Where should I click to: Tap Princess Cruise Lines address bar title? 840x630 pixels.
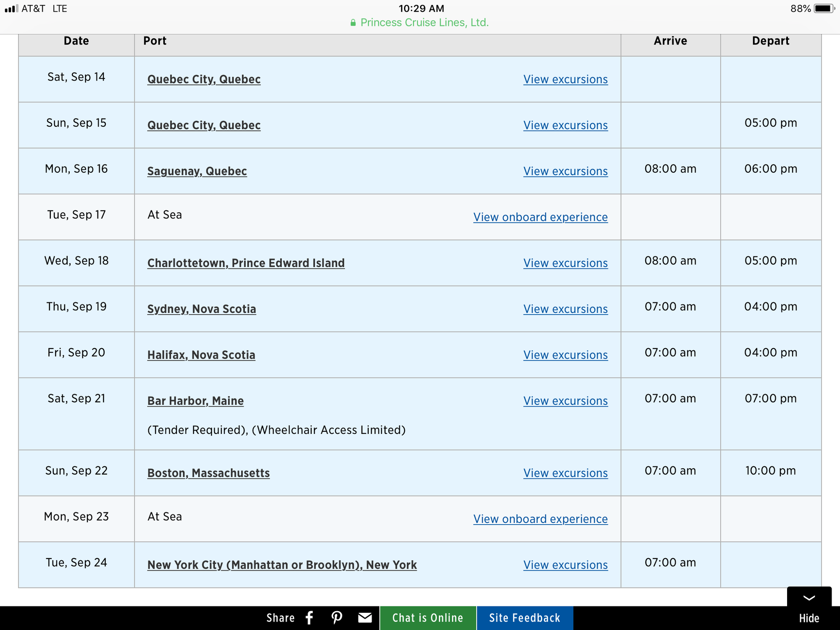pyautogui.click(x=424, y=23)
